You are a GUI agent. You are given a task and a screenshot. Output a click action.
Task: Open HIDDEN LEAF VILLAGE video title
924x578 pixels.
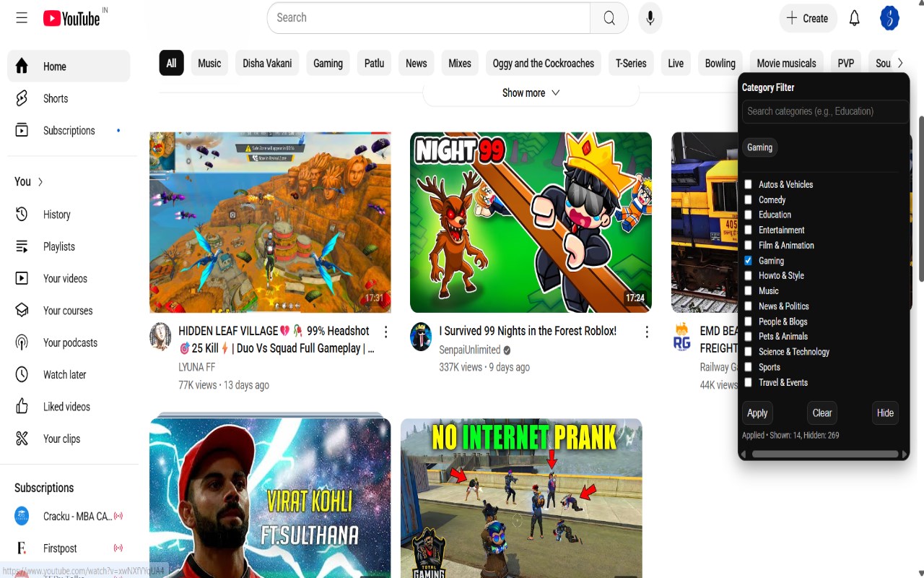point(276,340)
